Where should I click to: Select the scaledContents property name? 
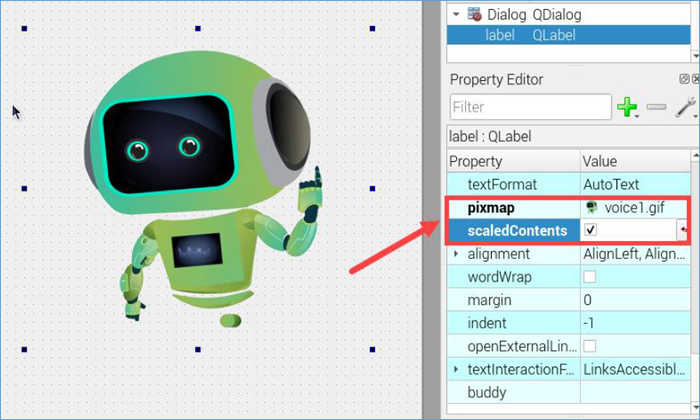click(517, 230)
